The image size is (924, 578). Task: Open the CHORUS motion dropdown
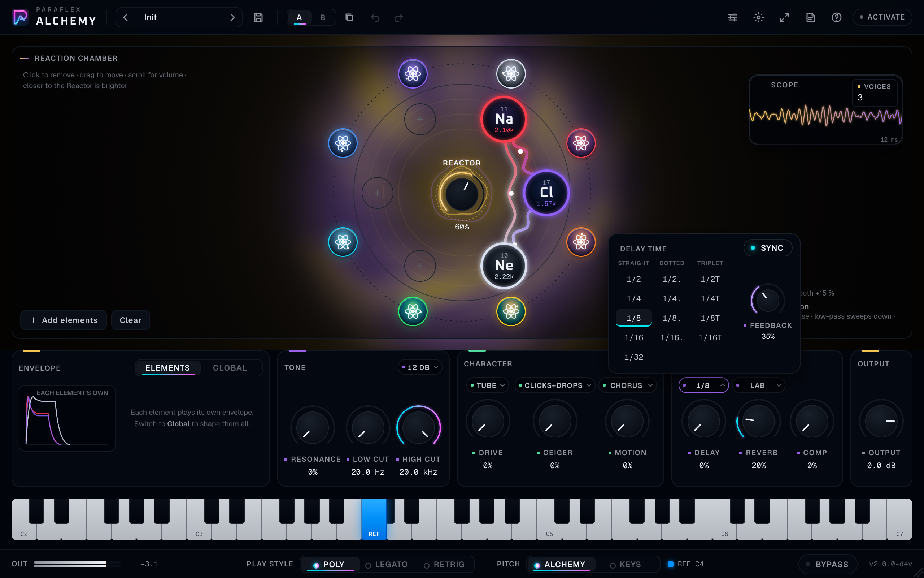(627, 385)
